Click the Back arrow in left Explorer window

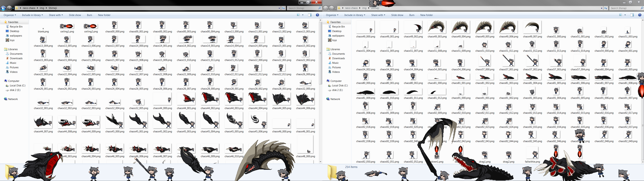3,8
